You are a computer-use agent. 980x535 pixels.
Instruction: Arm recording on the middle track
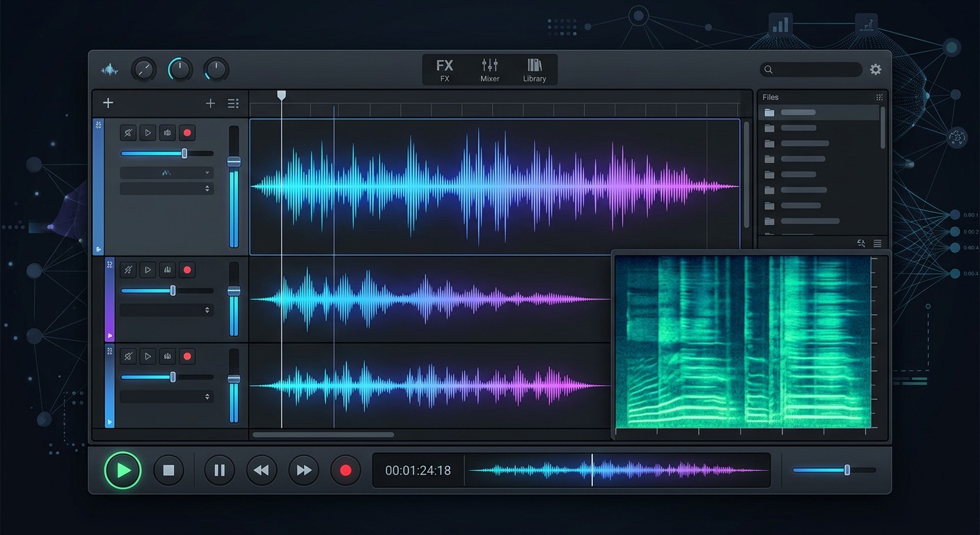[x=187, y=270]
